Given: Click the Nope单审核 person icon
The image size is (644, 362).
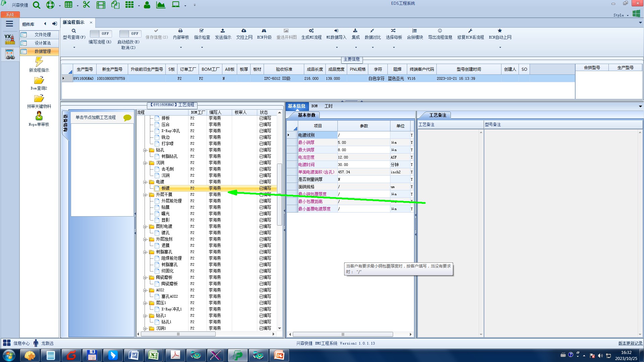Looking at the screenshot, I should (39, 116).
